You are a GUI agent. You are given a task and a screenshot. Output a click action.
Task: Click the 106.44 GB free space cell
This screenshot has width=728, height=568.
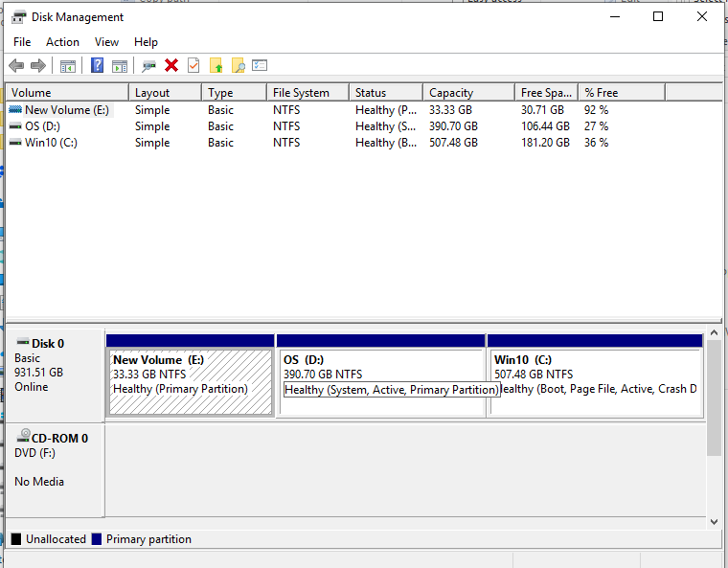pyautogui.click(x=545, y=126)
